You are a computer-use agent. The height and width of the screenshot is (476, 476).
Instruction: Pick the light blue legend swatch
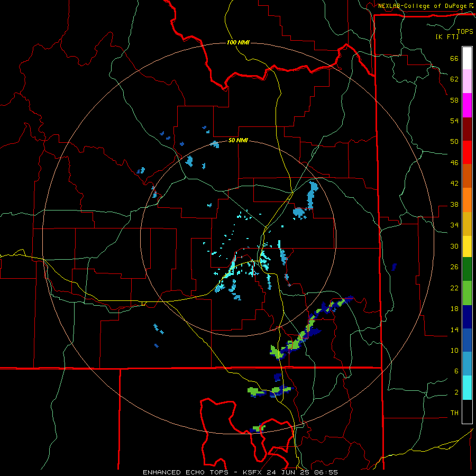(x=467, y=364)
